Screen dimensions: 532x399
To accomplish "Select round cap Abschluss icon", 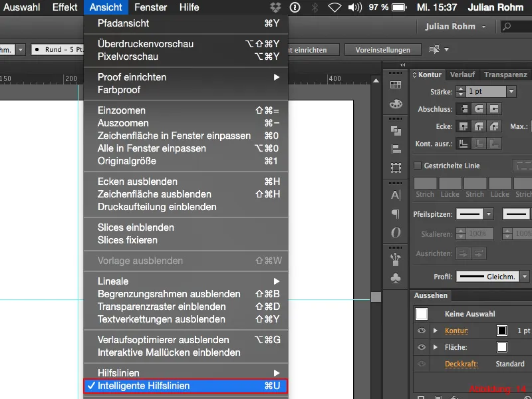I will (x=479, y=109).
